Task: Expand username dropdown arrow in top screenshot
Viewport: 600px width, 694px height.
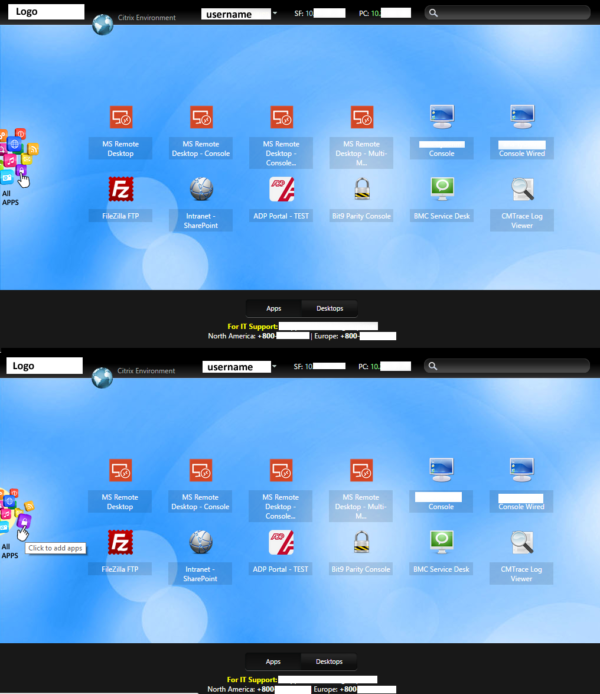Action: point(275,13)
